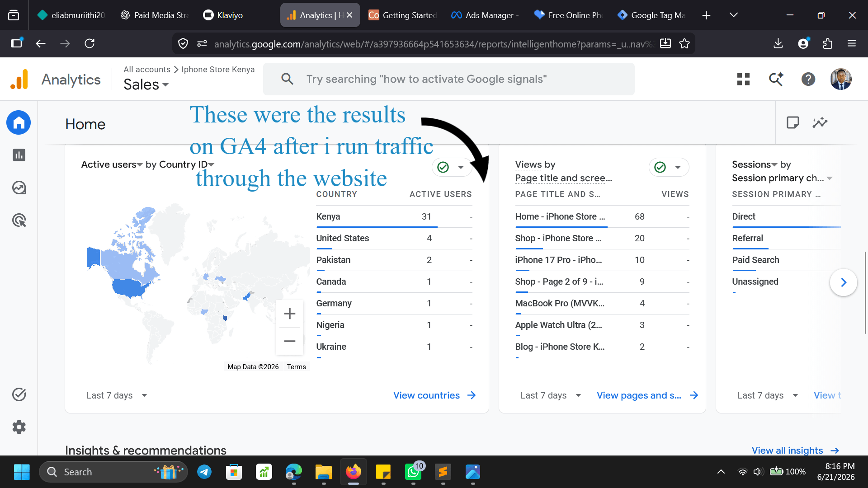Click the iPhone 17 Pro page row
Viewport: 868px width, 488px height.
[602, 260]
